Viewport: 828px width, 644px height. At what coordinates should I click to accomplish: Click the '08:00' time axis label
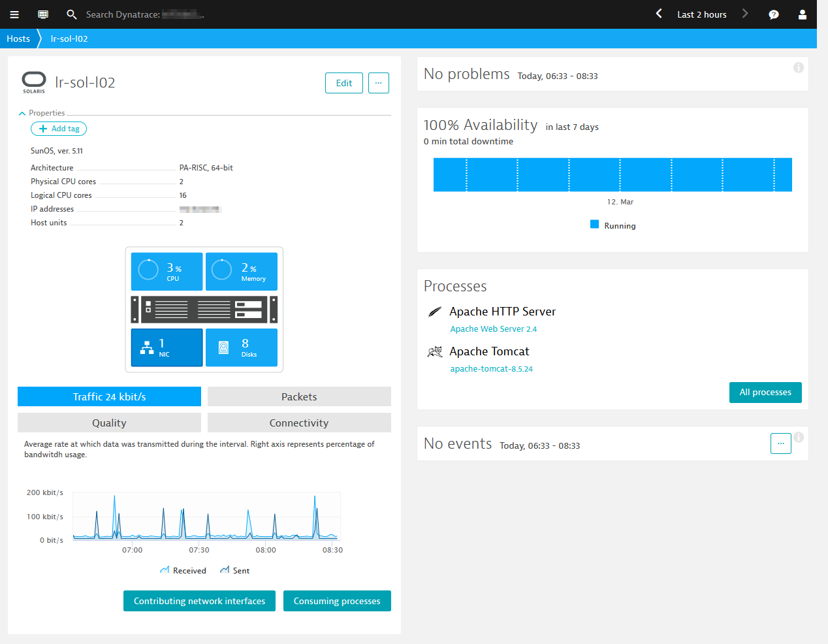[x=266, y=550]
